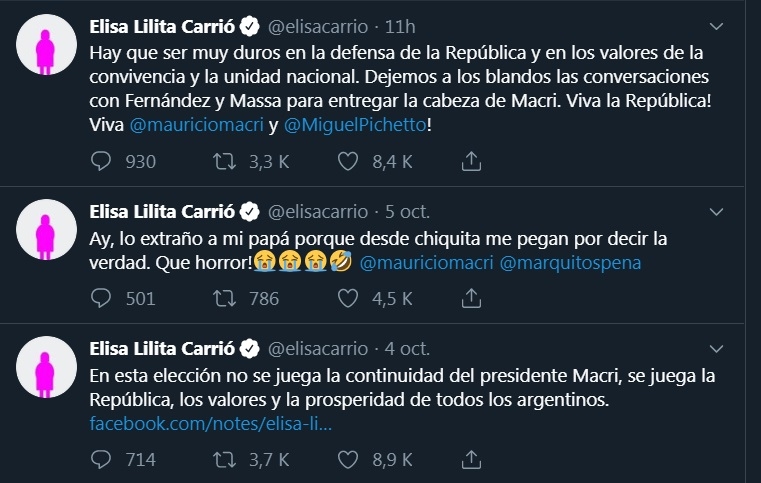Reply to the tweet posted 11h ago
Image resolution: width=761 pixels, height=483 pixels.
[101, 161]
